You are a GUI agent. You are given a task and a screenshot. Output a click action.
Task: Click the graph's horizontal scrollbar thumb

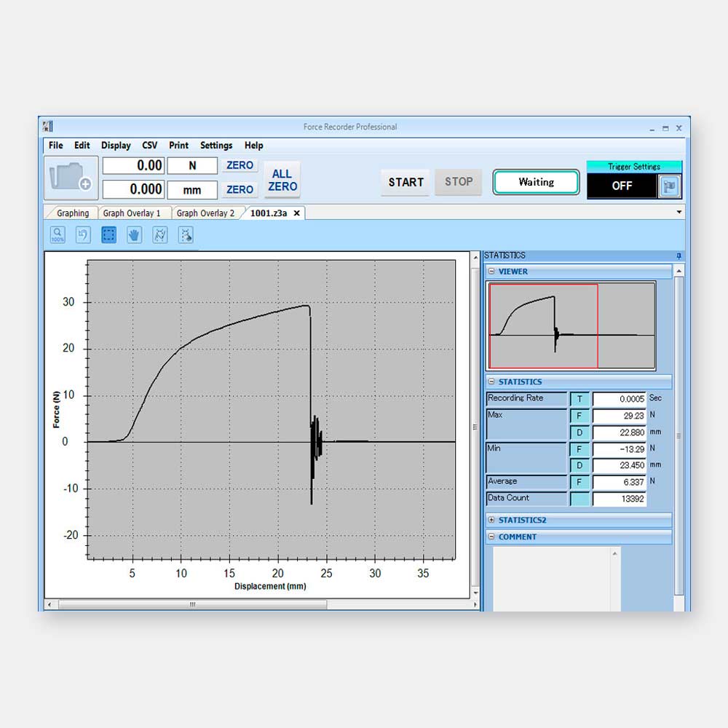click(x=192, y=604)
